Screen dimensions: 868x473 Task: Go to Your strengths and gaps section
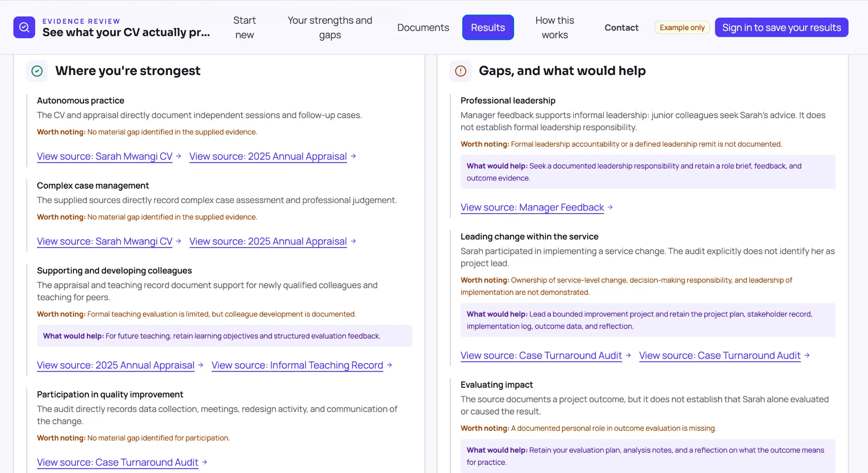pos(330,28)
